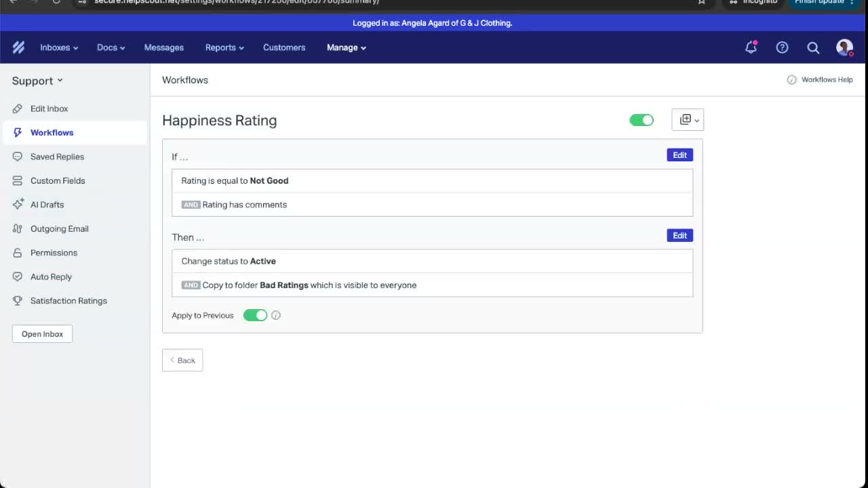Expand the Inboxes dropdown menu
This screenshot has height=488, width=868.
pyautogui.click(x=59, y=47)
